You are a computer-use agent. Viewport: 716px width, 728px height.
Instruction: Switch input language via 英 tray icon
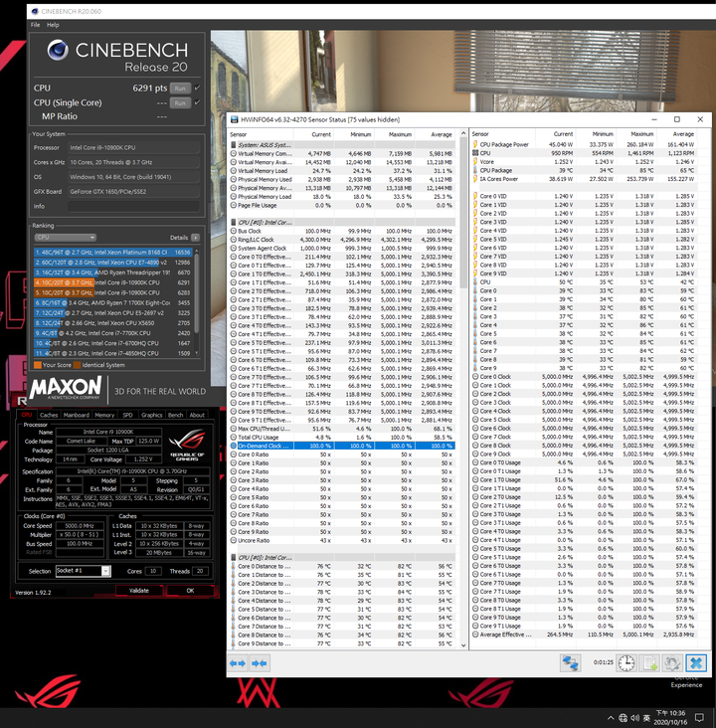pyautogui.click(x=646, y=718)
